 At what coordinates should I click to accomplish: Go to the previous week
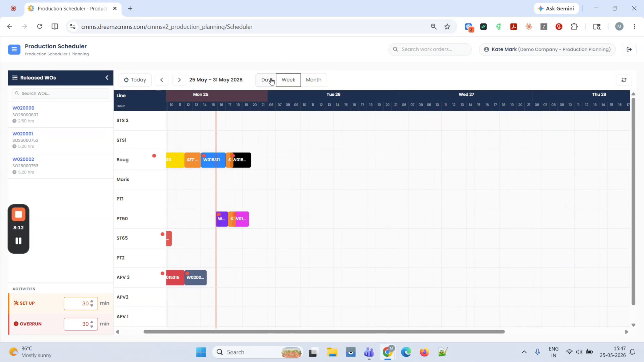click(162, 80)
